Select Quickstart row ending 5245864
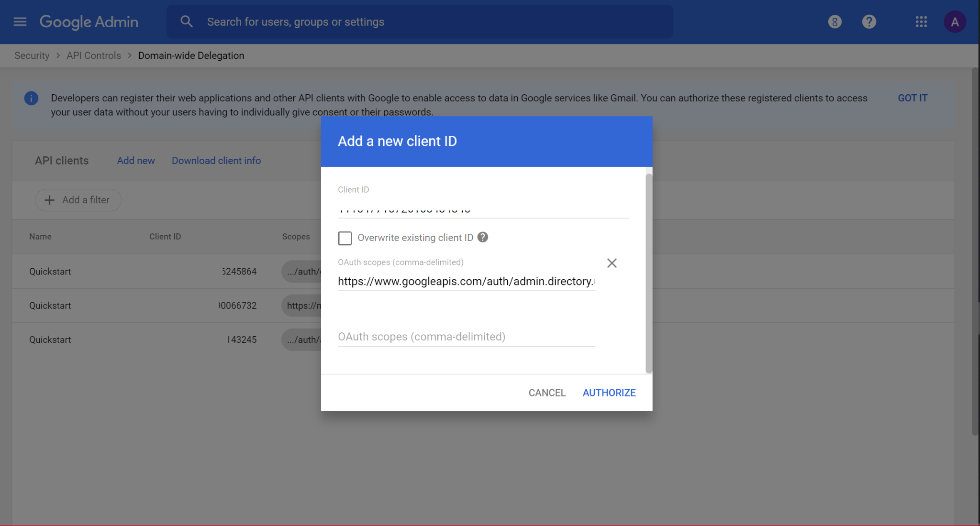The height and width of the screenshot is (526, 980). point(167,271)
